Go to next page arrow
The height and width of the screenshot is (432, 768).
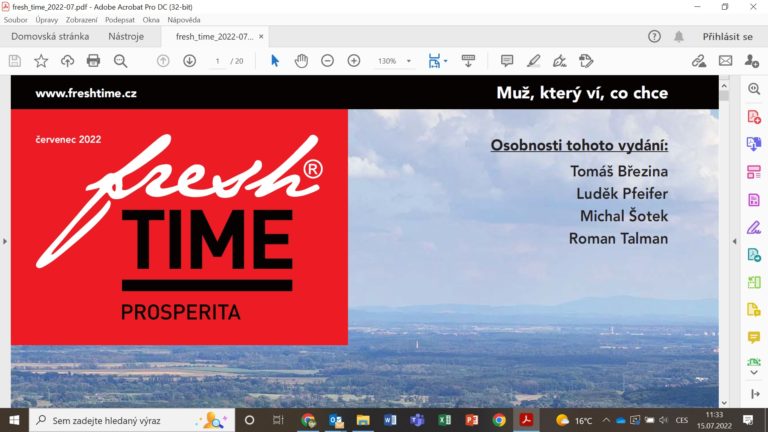click(x=189, y=61)
